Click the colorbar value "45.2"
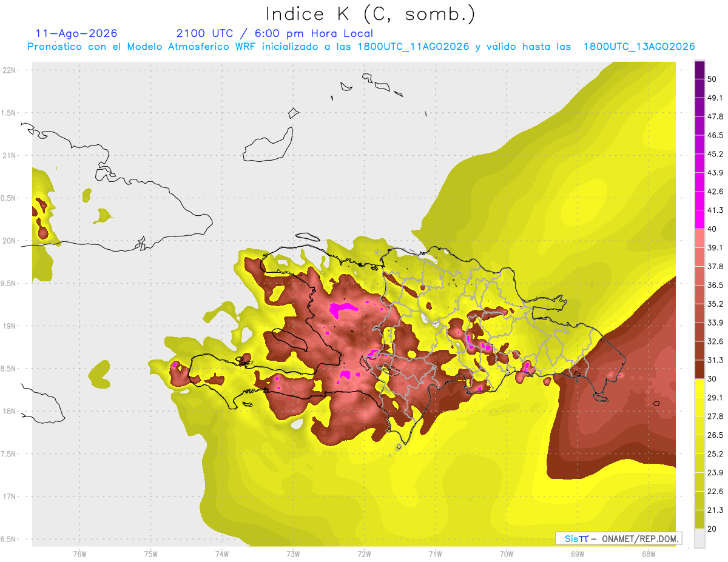The image size is (728, 562). tap(715, 154)
